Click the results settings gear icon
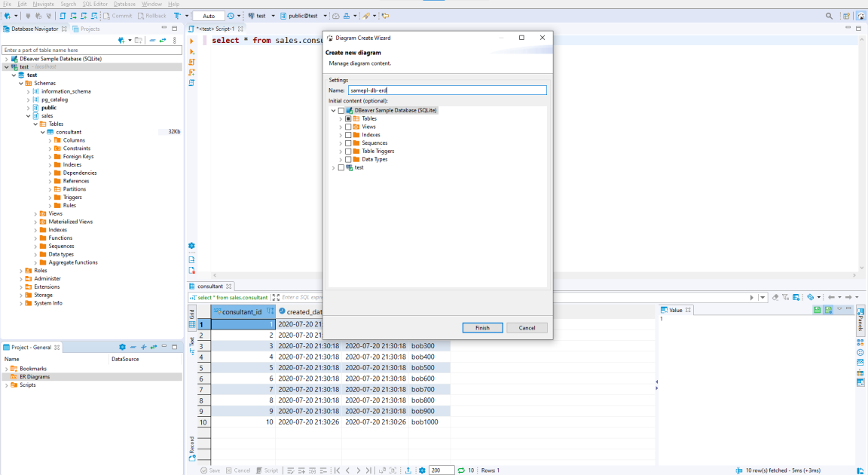 (x=422, y=470)
